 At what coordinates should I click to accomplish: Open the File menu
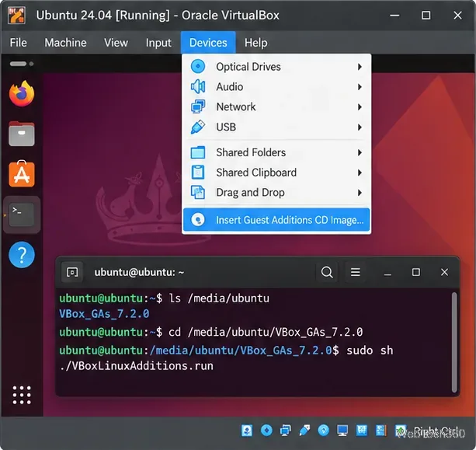point(18,43)
